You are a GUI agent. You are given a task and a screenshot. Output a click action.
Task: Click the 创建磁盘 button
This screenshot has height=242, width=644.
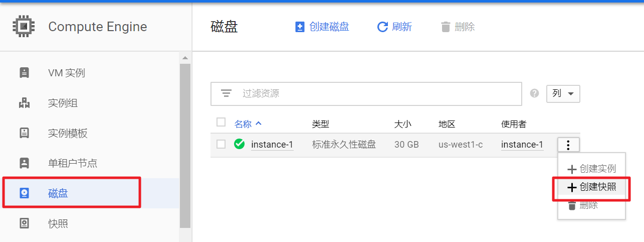tap(322, 27)
